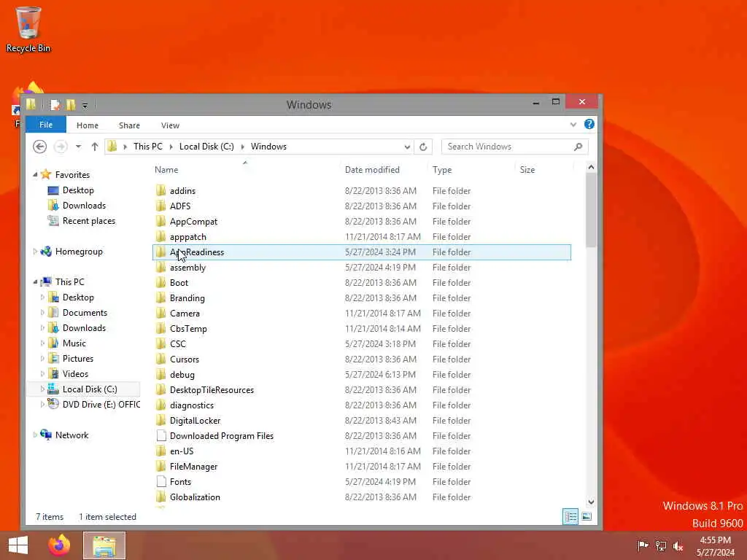Screen dimensions: 747x560
Task: Expand the ribbon using the chevron
Action: coord(573,125)
